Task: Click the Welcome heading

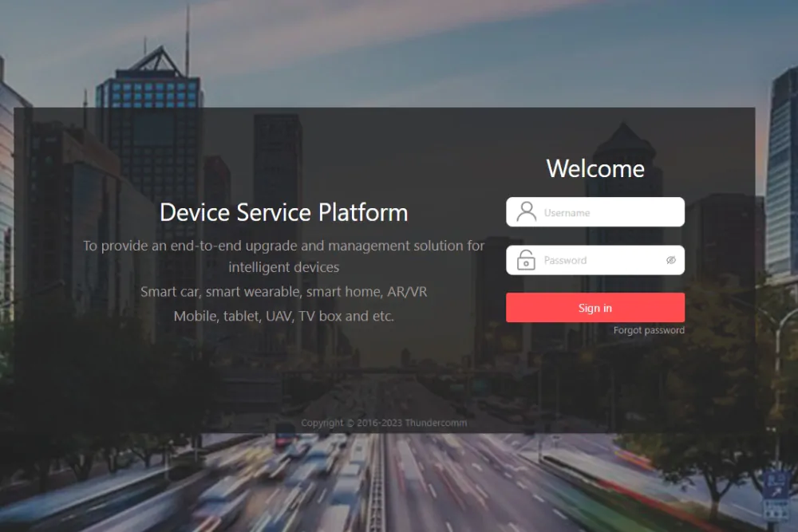Action: click(x=595, y=168)
